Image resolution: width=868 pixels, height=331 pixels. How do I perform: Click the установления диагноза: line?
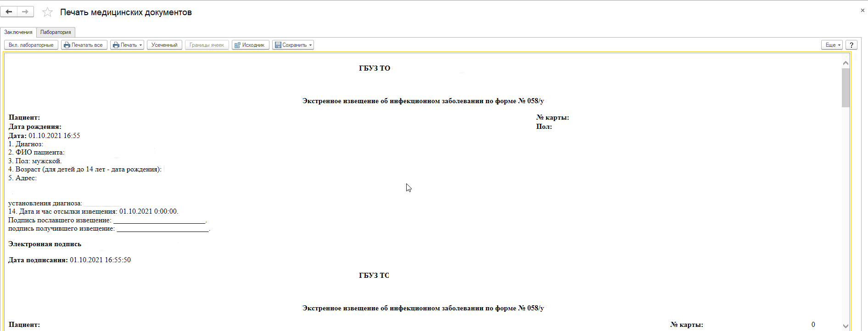point(45,203)
